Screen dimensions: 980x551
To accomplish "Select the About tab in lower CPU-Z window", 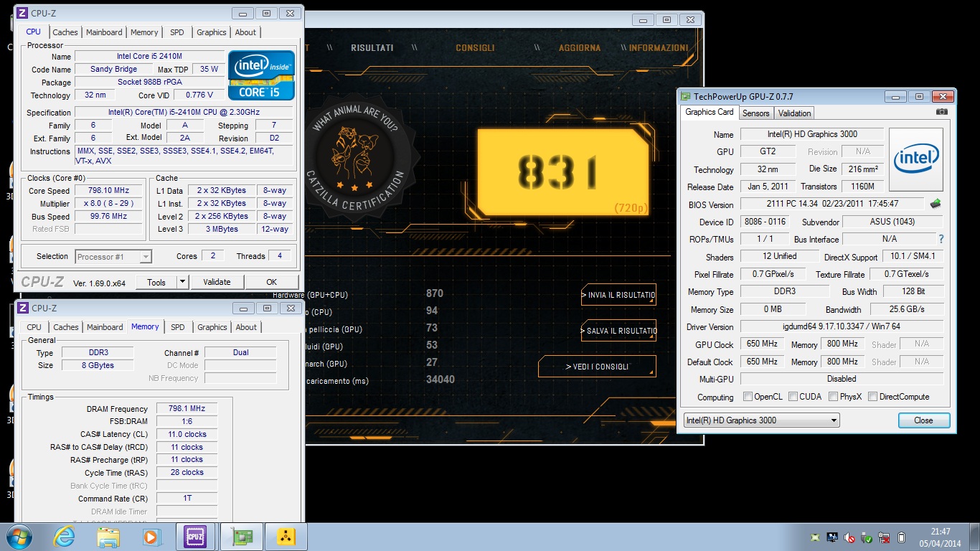I will pyautogui.click(x=246, y=327).
